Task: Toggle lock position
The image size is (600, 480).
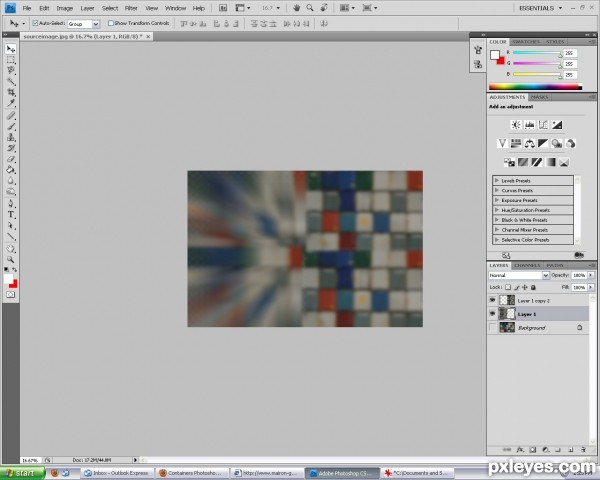Action: 525,287
